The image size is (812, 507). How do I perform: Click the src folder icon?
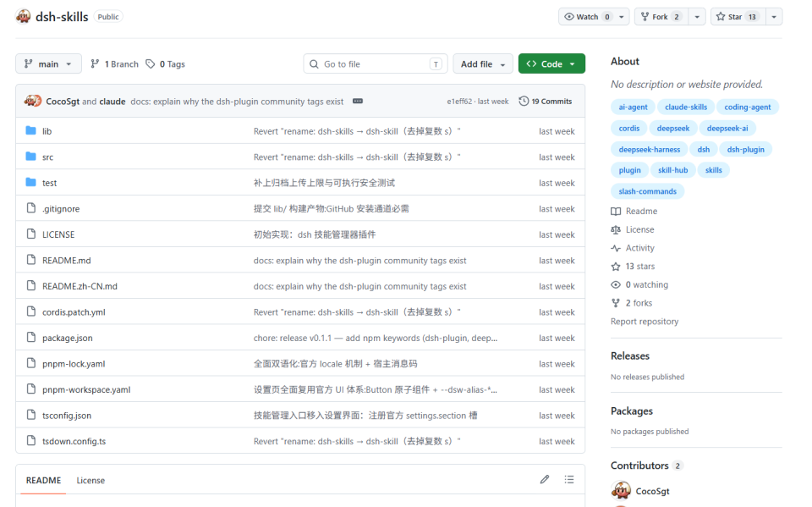[31, 157]
